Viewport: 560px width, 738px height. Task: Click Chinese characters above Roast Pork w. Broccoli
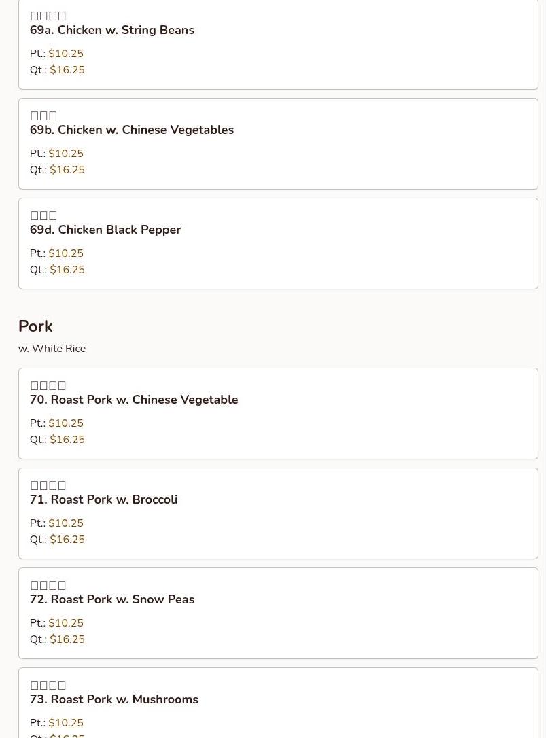[48, 485]
